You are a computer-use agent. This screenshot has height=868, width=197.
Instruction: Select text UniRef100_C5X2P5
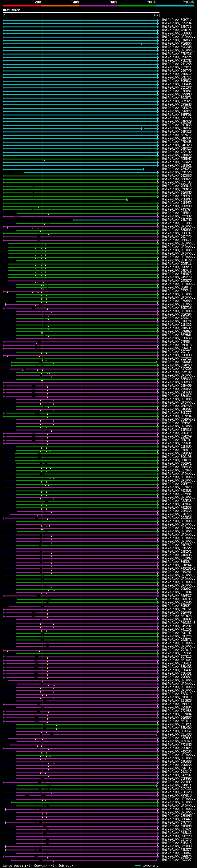click(x=176, y=57)
